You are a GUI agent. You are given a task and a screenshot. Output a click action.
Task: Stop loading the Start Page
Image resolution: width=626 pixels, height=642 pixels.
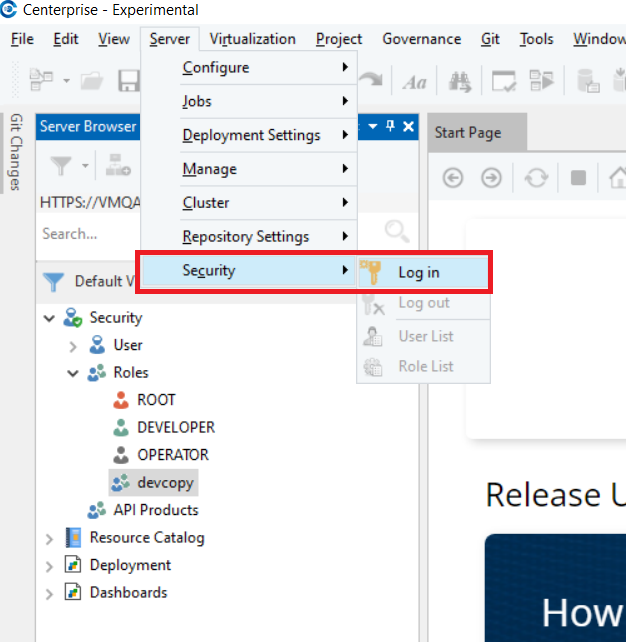578,178
